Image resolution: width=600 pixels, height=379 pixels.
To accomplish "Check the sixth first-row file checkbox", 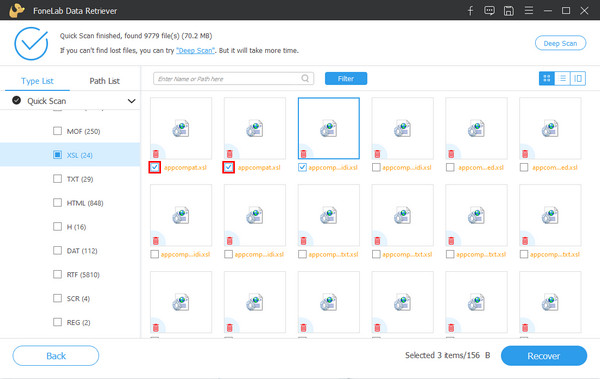I will click(x=524, y=167).
